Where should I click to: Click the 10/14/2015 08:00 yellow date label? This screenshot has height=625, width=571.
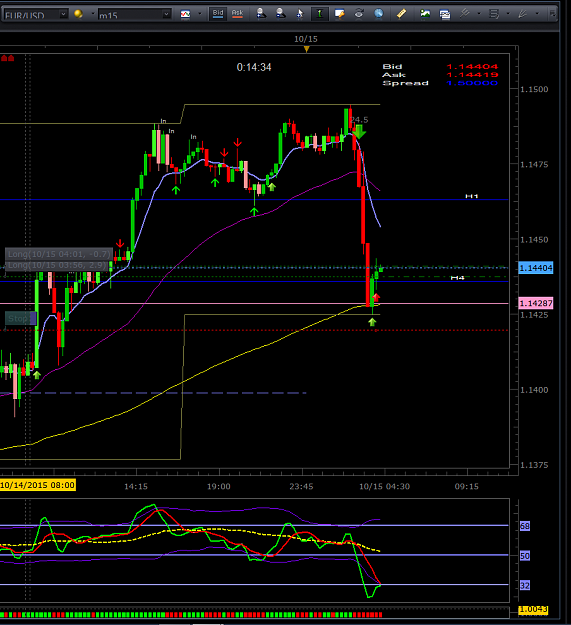click(x=38, y=485)
